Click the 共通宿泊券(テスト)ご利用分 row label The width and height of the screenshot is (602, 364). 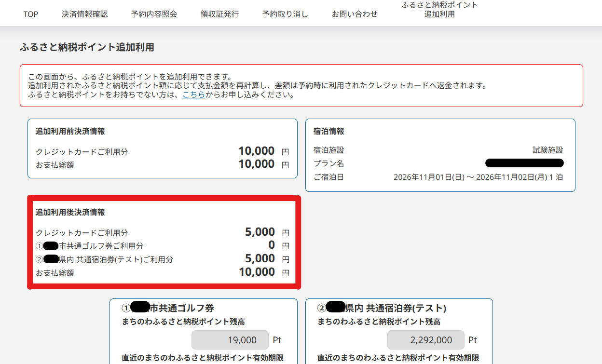pos(104,259)
